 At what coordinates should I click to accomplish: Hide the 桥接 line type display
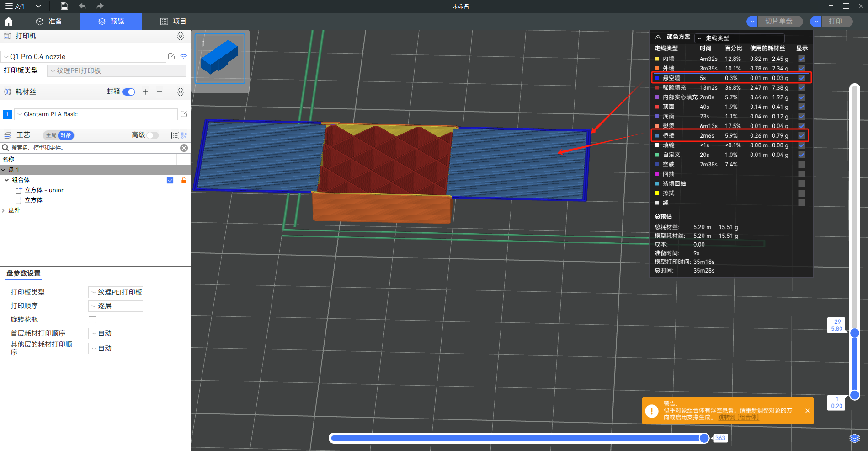point(802,136)
